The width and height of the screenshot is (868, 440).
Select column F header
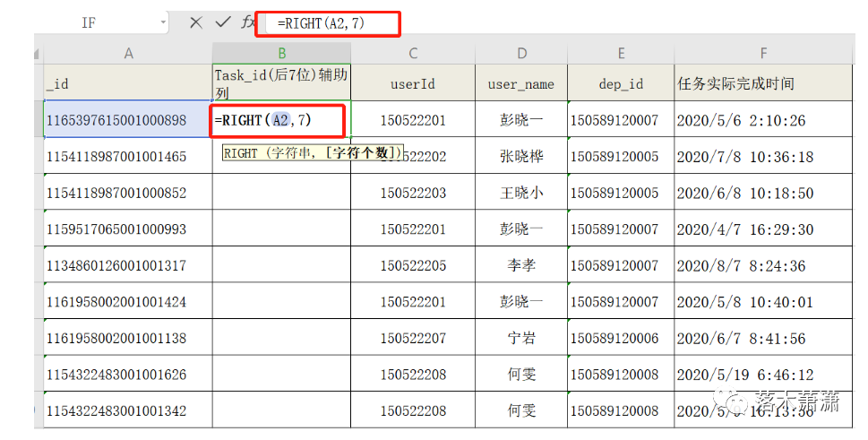(x=763, y=54)
